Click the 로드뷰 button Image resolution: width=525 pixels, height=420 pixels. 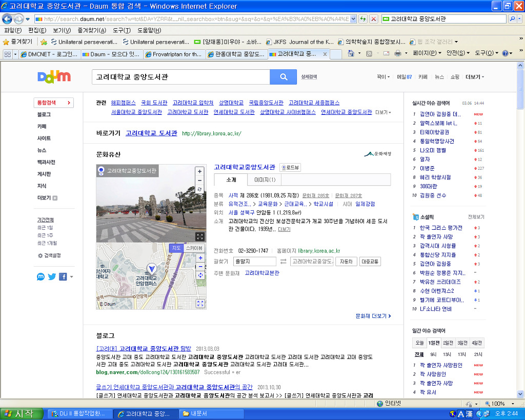point(290,168)
